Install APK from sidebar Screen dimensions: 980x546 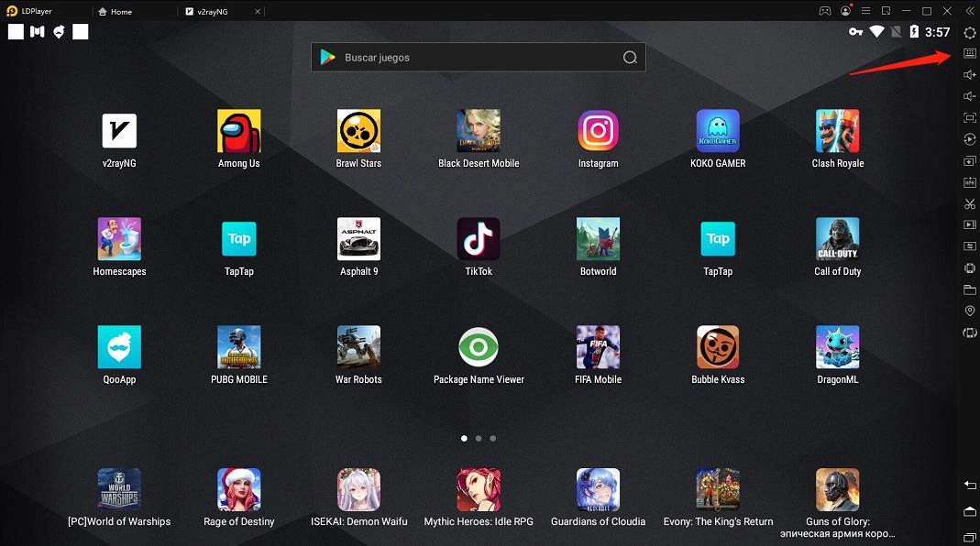969,182
